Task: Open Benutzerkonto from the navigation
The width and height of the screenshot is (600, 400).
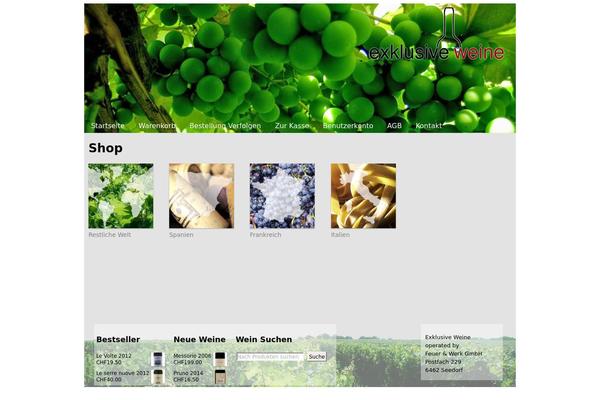Action: click(x=348, y=126)
